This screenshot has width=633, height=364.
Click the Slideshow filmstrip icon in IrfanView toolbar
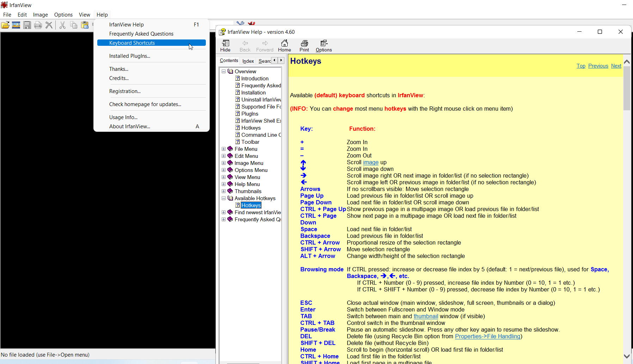pyautogui.click(x=16, y=25)
